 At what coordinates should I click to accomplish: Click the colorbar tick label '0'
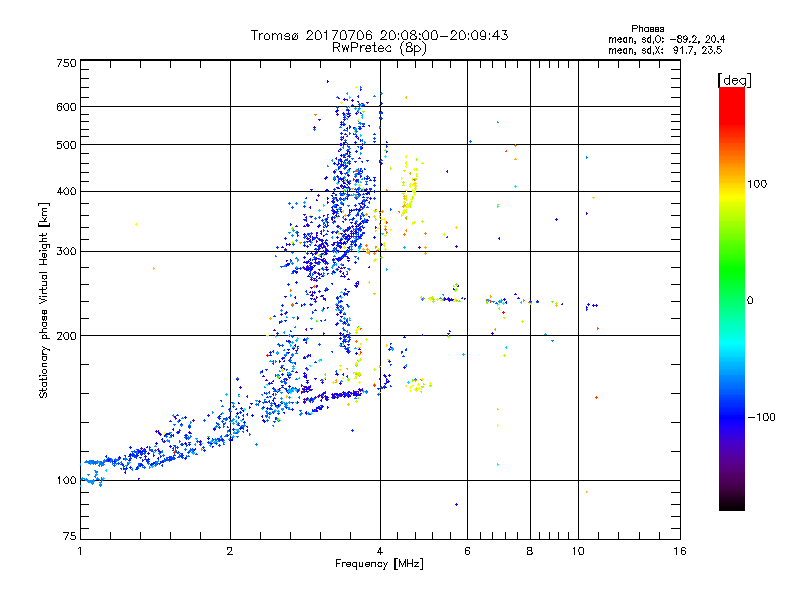point(750,301)
